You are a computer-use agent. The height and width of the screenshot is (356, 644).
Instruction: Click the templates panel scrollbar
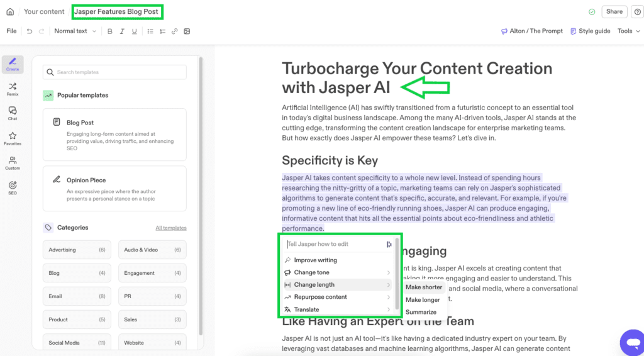point(201,196)
